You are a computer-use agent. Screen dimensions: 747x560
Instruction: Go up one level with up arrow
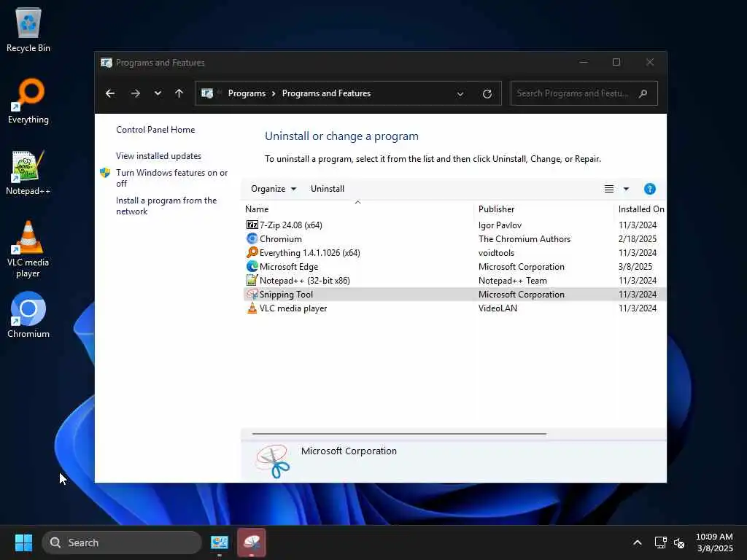179,93
